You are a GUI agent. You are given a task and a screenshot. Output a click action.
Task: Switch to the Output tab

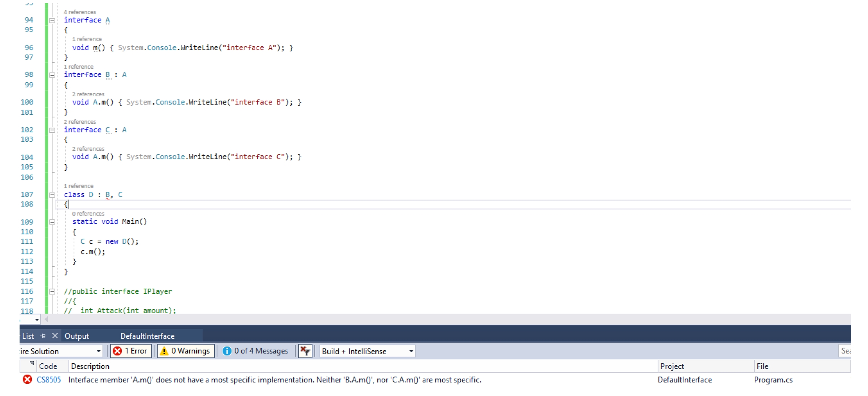click(77, 336)
